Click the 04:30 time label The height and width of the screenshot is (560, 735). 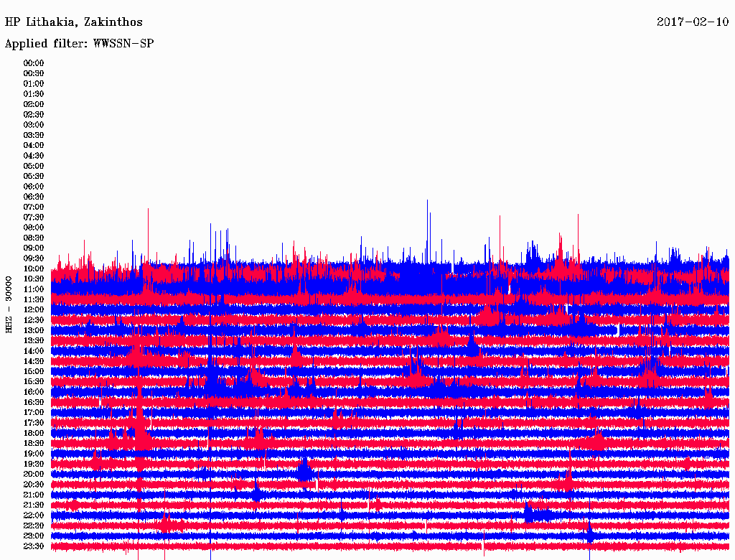(x=34, y=156)
